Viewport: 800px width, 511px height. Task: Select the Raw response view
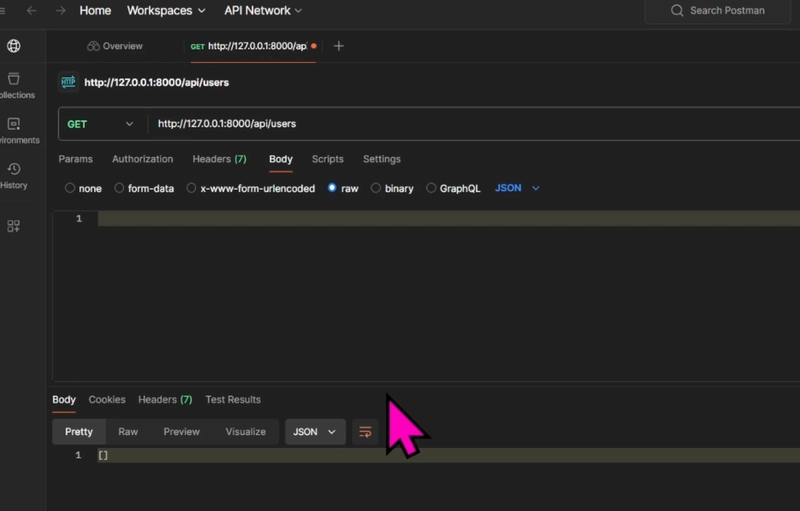128,432
